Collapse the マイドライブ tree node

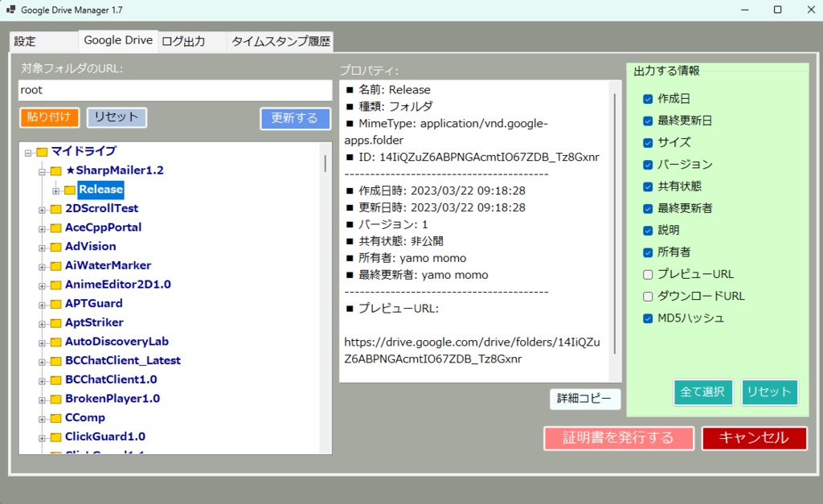28,153
